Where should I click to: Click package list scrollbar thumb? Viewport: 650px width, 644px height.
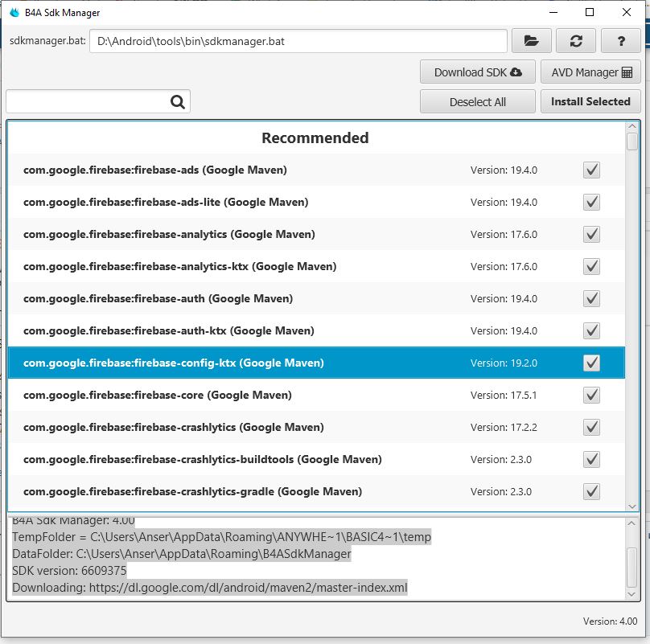(x=631, y=142)
